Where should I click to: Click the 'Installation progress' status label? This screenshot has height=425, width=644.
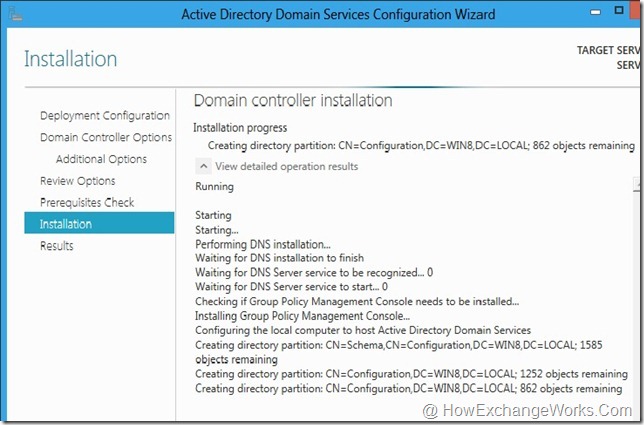click(240, 128)
